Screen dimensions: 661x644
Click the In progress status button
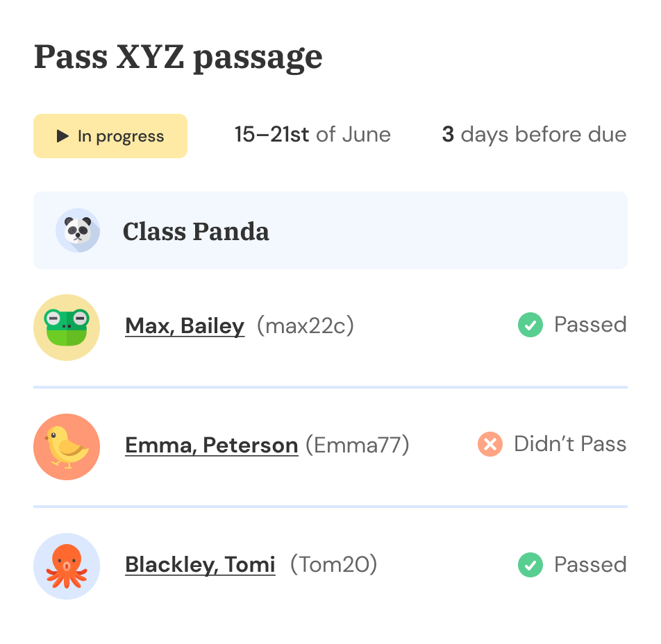[110, 136]
